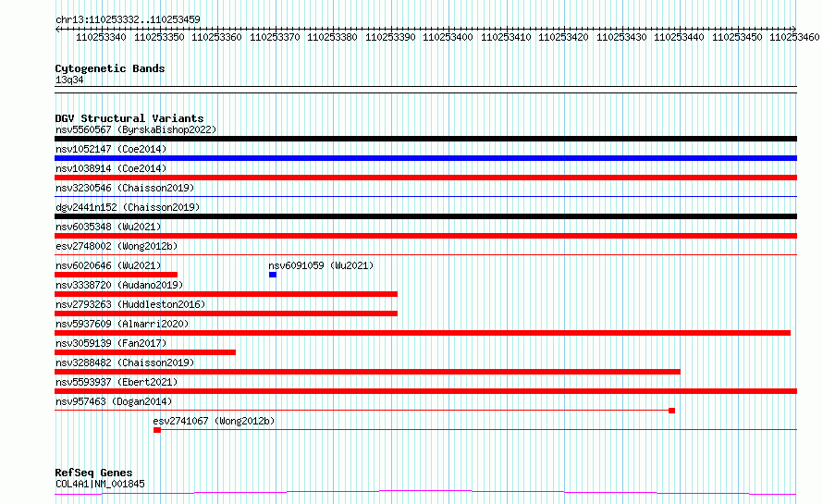The width and height of the screenshot is (823, 504).
Task: Click the Cytogenetic Bands track title
Action: (x=110, y=68)
